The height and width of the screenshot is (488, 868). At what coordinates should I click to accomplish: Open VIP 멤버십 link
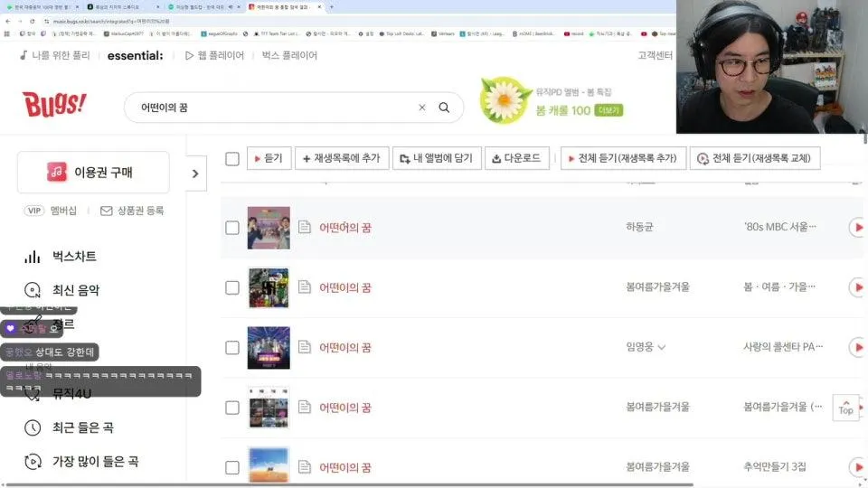[51, 211]
